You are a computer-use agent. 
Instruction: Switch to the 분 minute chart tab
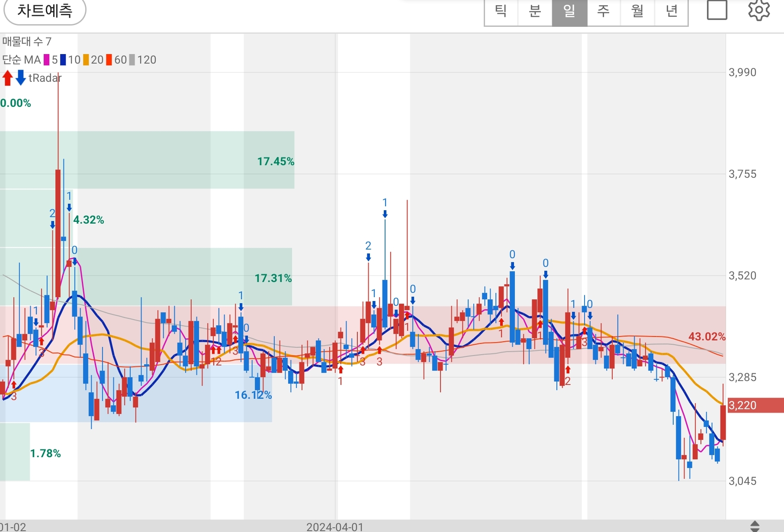pos(535,12)
